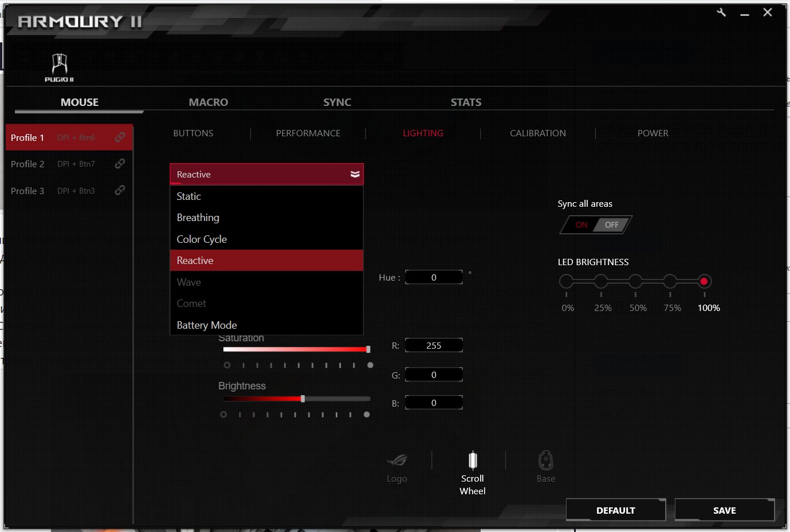This screenshot has height=532, width=790.
Task: Select the Scroll Wheel lighting zone
Action: coord(473,474)
